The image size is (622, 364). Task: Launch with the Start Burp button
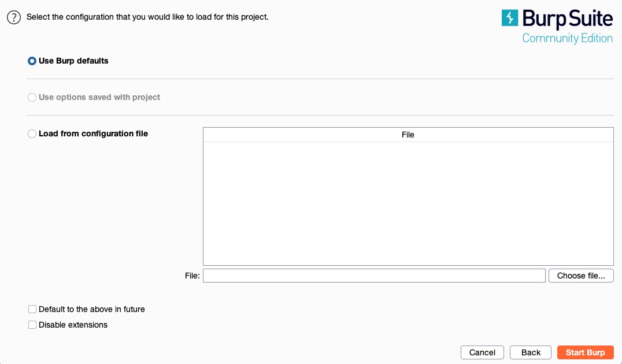point(585,352)
